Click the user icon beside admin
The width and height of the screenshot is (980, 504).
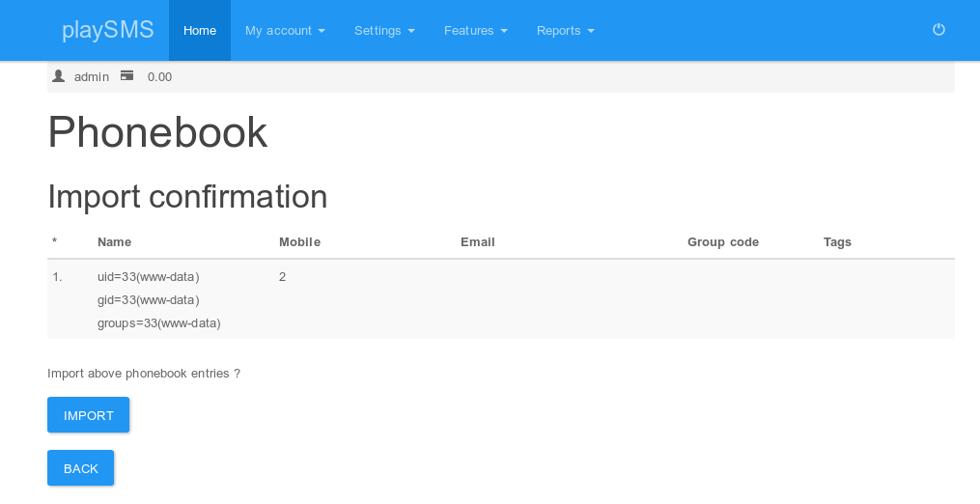(59, 76)
